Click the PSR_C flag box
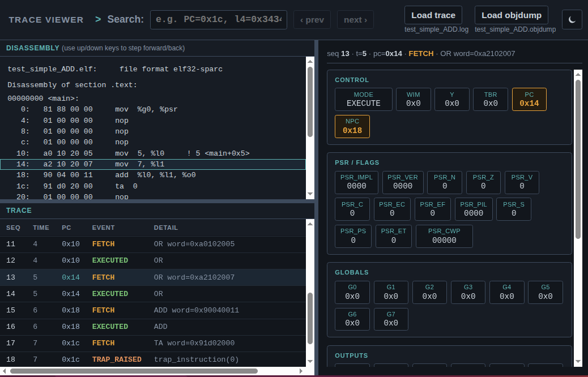Viewport: 588px width, 377px height. pyautogui.click(x=352, y=209)
